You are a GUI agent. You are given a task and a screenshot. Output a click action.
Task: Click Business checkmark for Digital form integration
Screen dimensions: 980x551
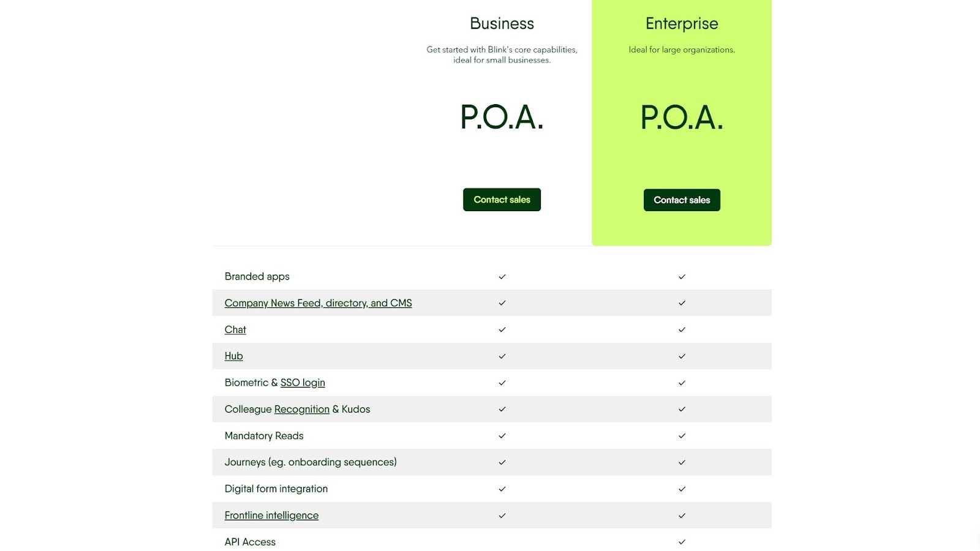pyautogui.click(x=502, y=489)
